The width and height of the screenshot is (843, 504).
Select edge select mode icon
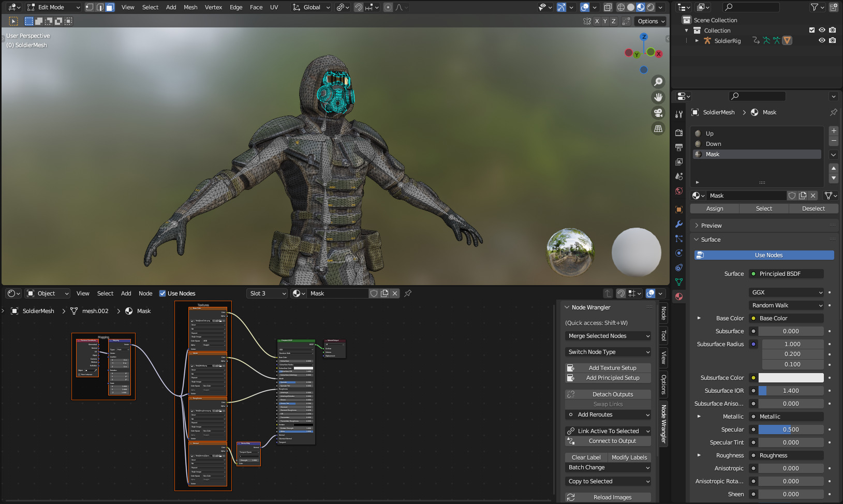point(100,7)
